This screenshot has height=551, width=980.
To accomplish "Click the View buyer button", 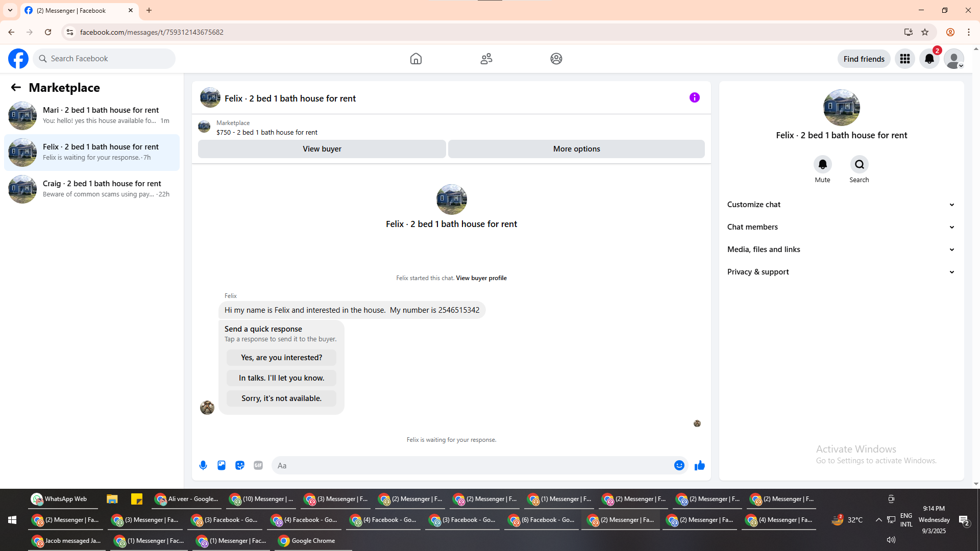I will click(x=322, y=149).
